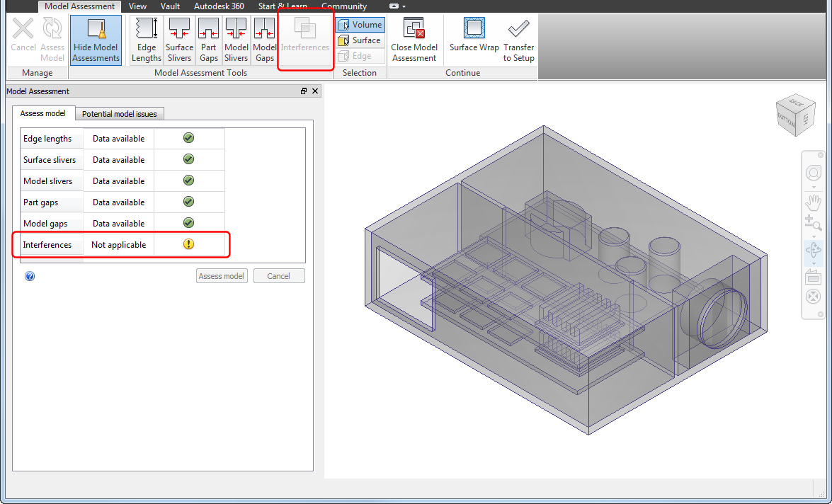Click the Interferences yellow warning icon

pyautogui.click(x=188, y=244)
